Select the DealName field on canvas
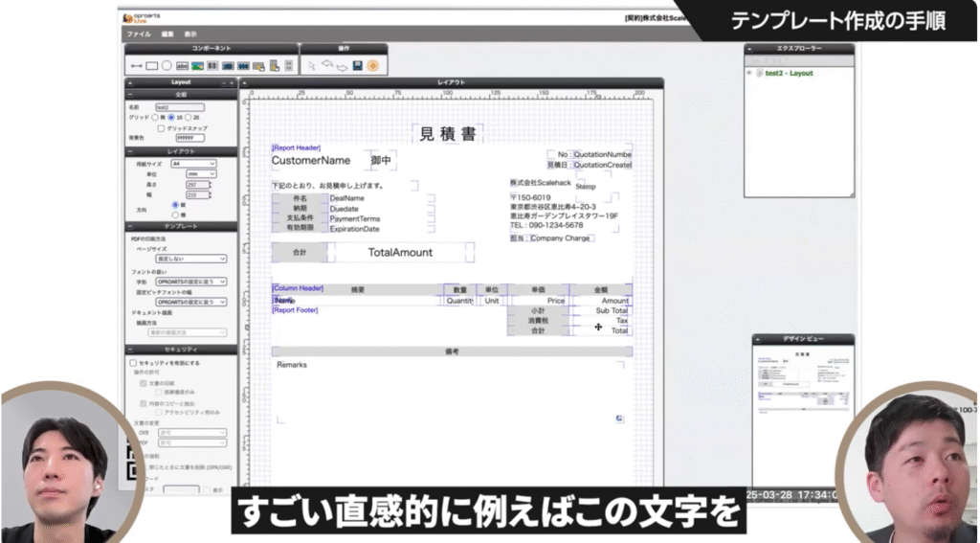The image size is (980, 543). click(346, 198)
